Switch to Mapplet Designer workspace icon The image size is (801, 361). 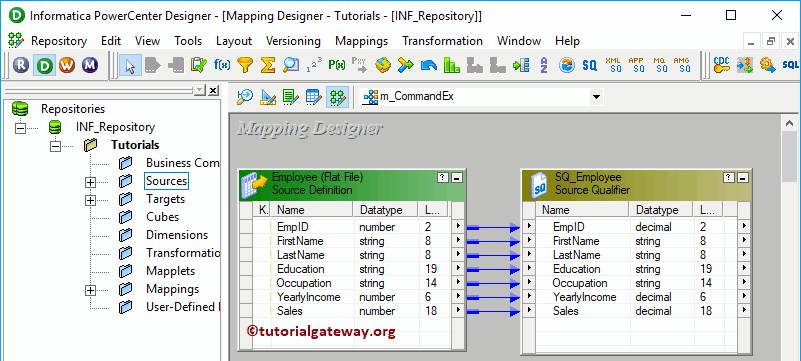(x=314, y=96)
